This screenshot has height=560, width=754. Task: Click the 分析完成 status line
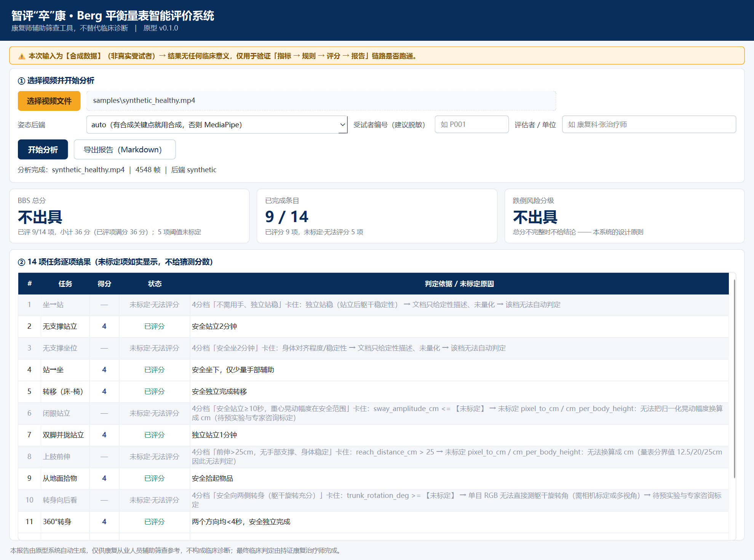tap(117, 170)
